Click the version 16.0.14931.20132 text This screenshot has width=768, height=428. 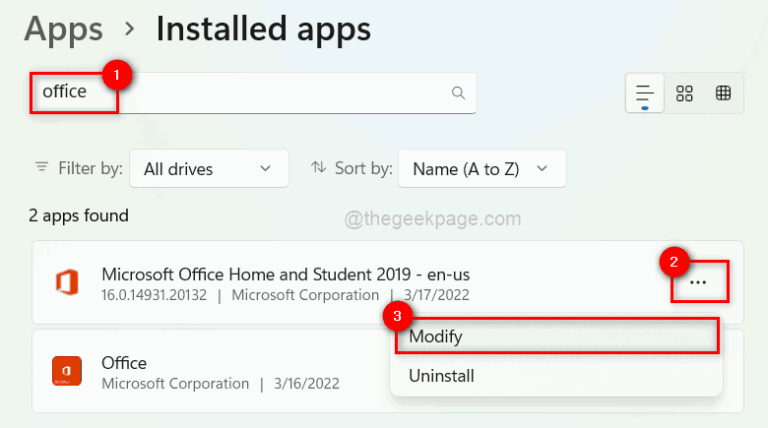154,295
